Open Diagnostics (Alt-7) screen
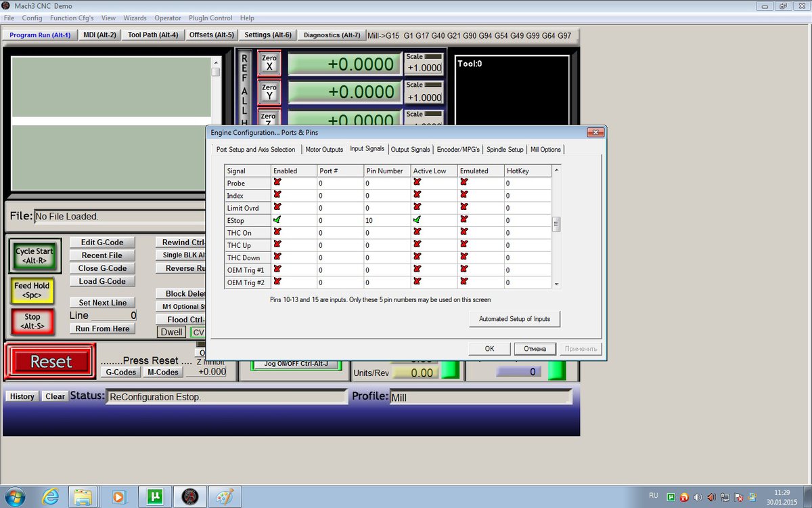The width and height of the screenshot is (812, 508). [x=332, y=35]
